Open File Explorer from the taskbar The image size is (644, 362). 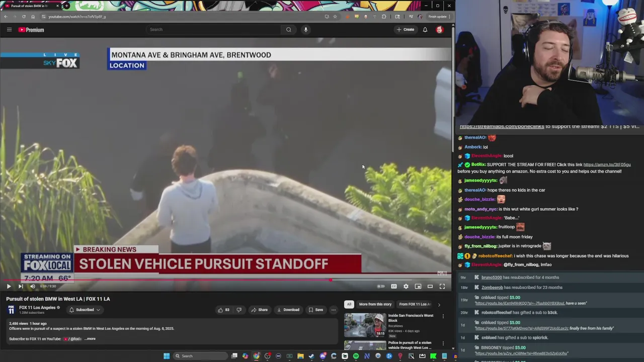pos(300,356)
